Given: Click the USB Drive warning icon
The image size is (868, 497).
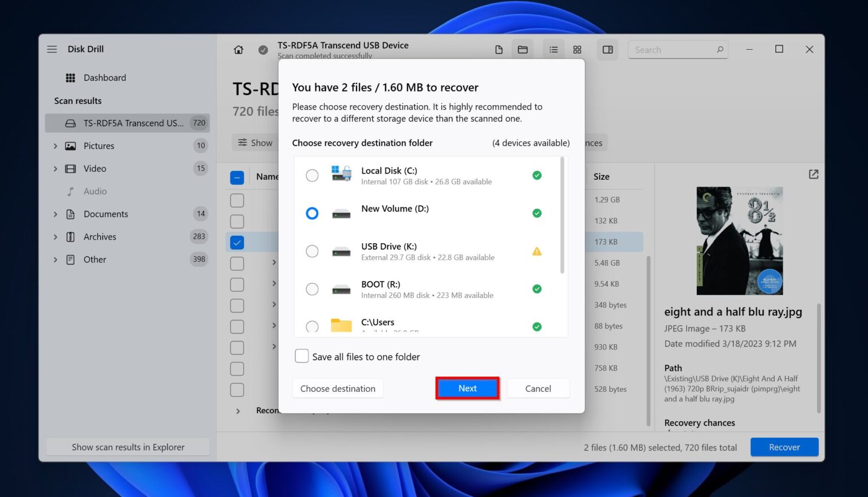Looking at the screenshot, I should (537, 250).
